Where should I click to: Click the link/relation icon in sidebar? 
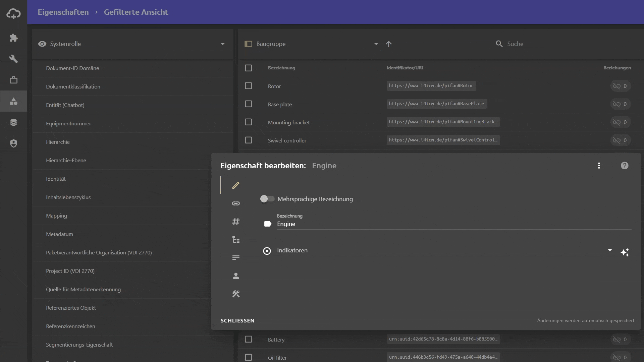click(x=236, y=203)
